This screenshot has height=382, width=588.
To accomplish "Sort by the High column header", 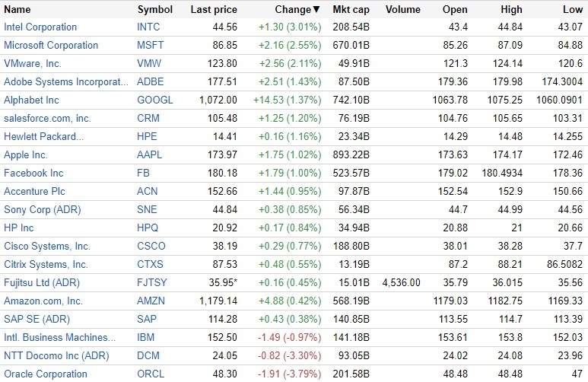I will pyautogui.click(x=512, y=10).
